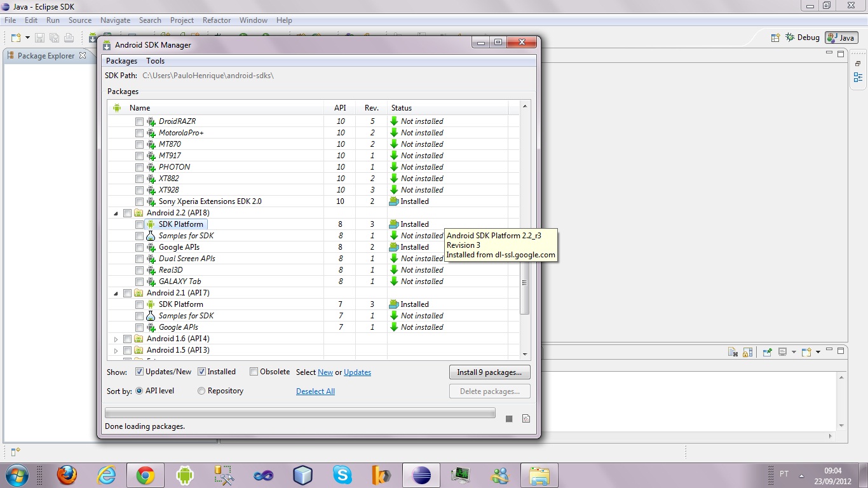
Task: Click the Pin Console icon
Action: (768, 351)
